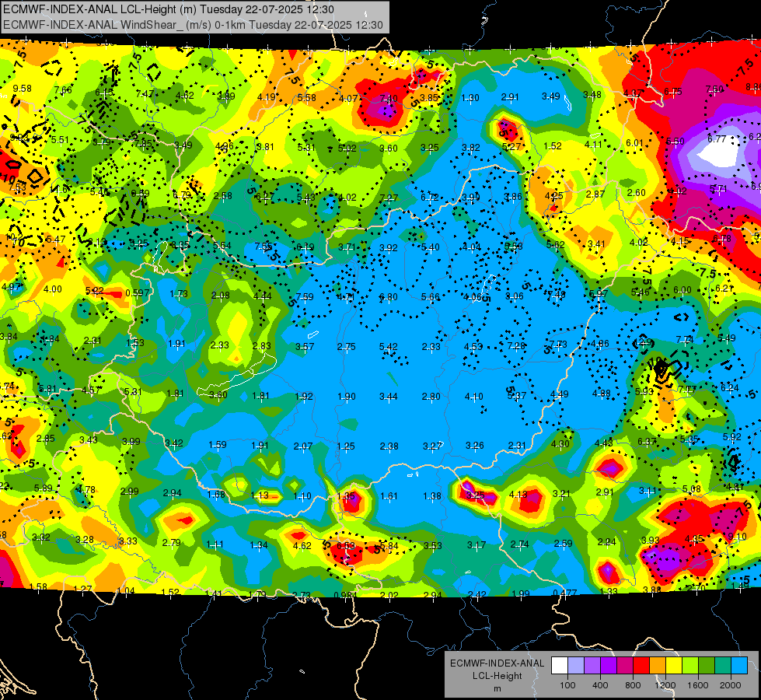Click the 9.58 wind shear value

click(x=23, y=89)
